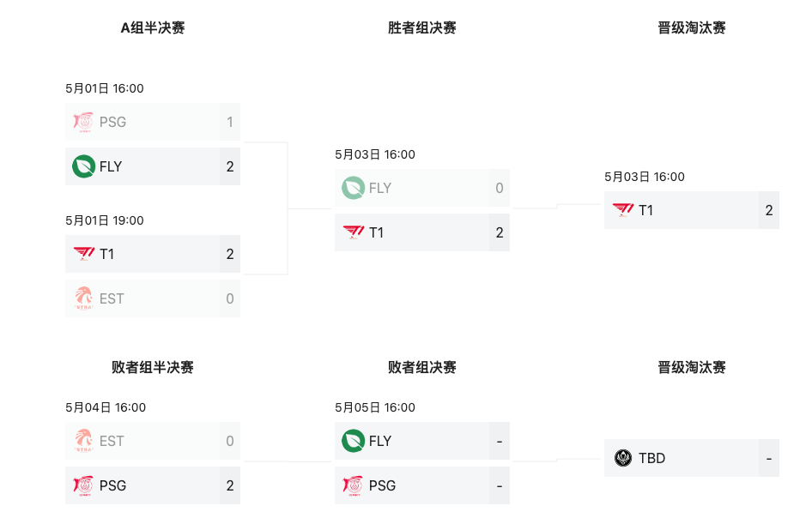Click the T1 logo in the winners final match
This screenshot has height=512, width=812.
click(354, 232)
